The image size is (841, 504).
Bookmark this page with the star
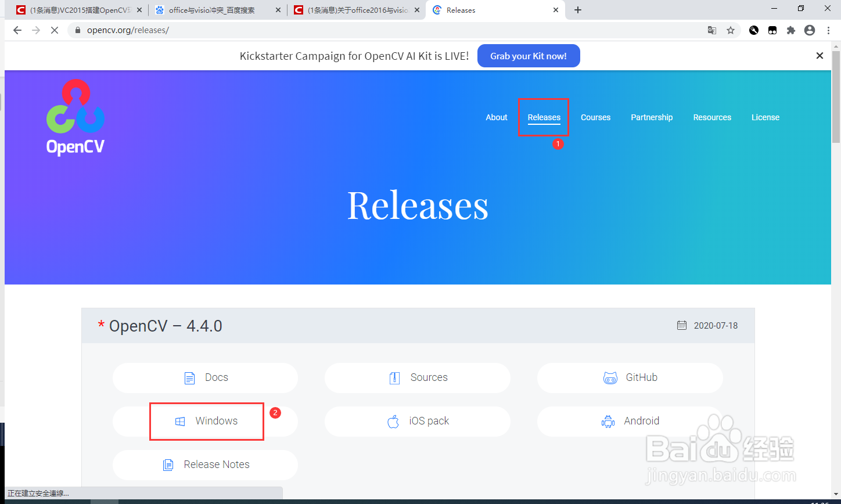731,30
